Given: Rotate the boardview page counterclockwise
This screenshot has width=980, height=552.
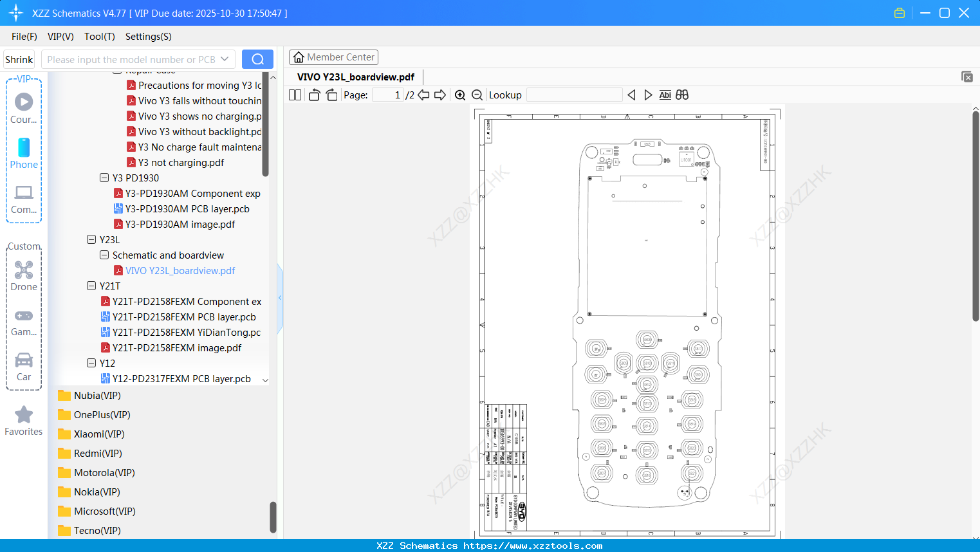Looking at the screenshot, I should coord(314,95).
